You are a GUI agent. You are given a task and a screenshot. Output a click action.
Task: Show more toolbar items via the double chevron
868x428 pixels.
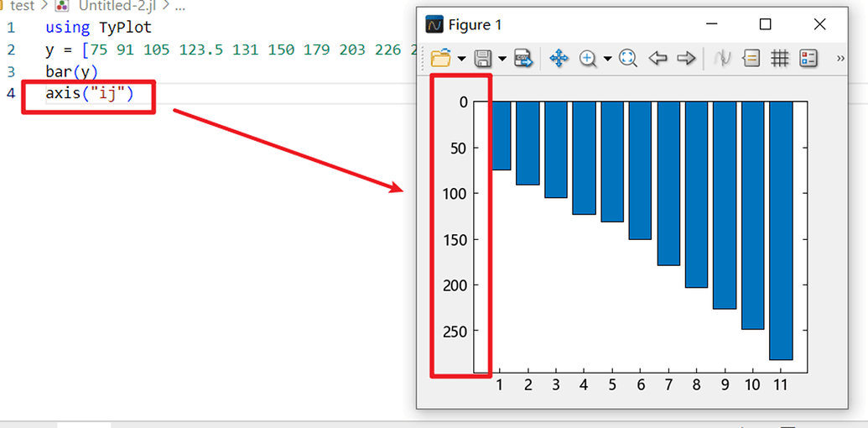click(840, 58)
